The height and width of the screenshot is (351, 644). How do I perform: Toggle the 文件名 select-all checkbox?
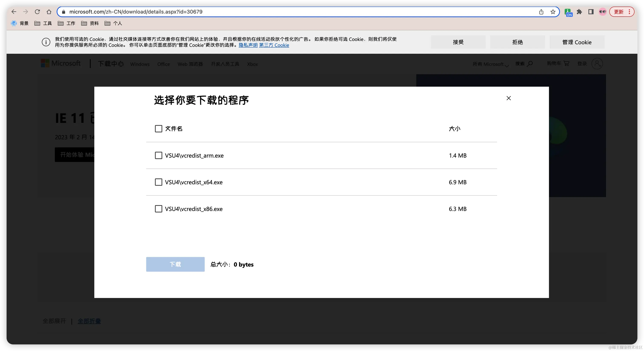click(x=158, y=129)
